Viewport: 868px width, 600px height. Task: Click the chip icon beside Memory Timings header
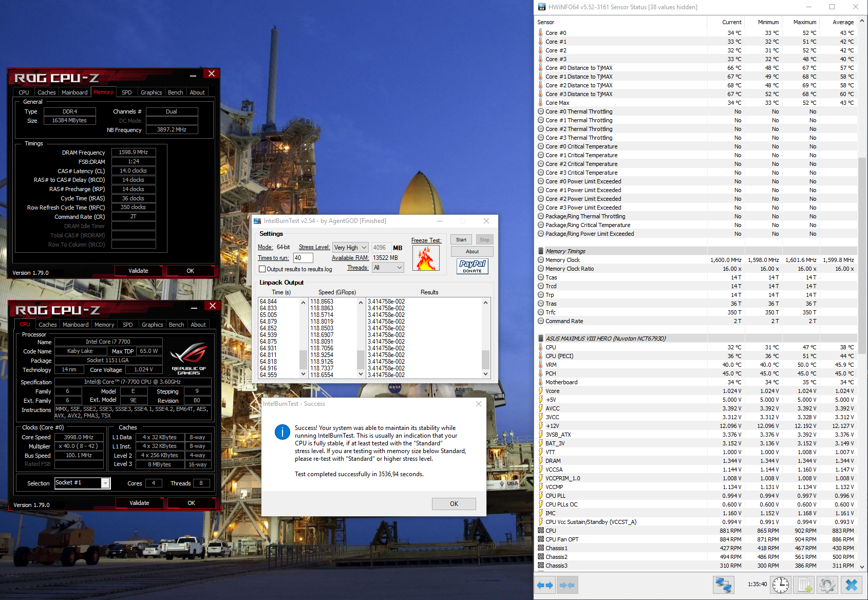[541, 251]
